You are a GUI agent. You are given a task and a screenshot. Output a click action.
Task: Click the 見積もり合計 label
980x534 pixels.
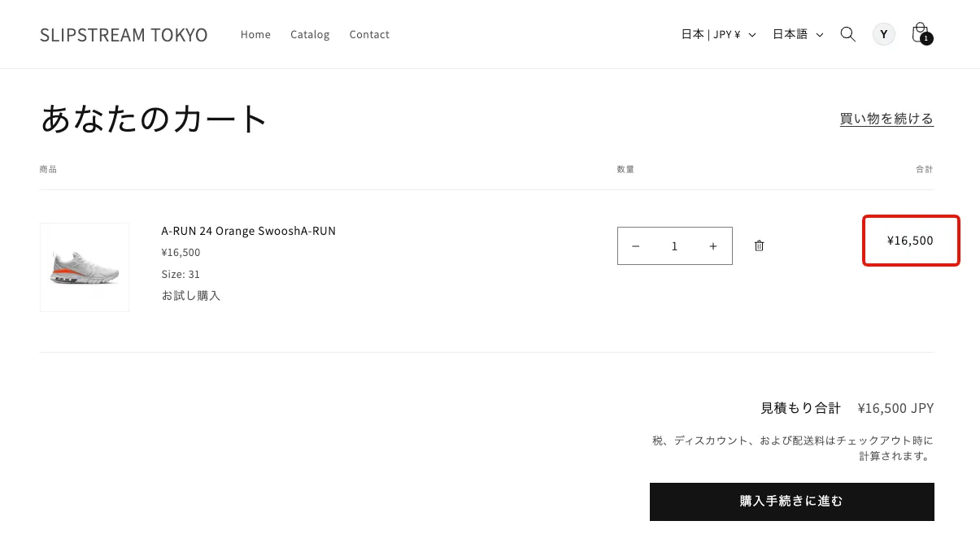(x=800, y=408)
